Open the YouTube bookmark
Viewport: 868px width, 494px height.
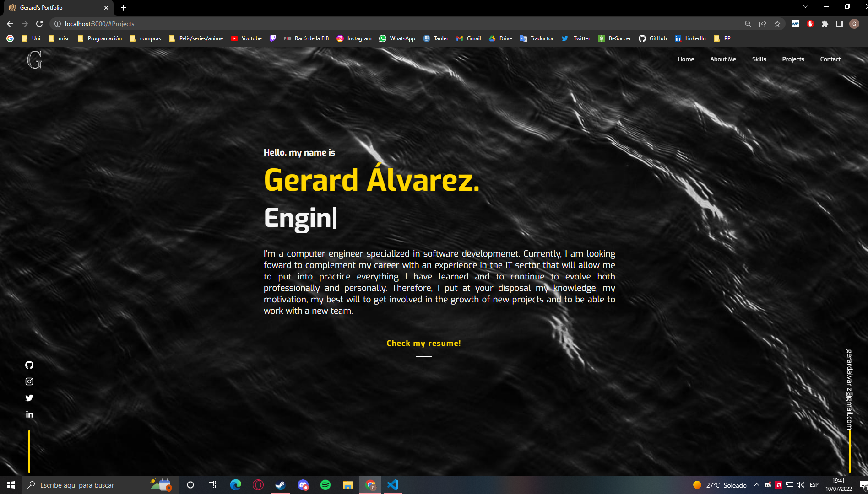246,38
